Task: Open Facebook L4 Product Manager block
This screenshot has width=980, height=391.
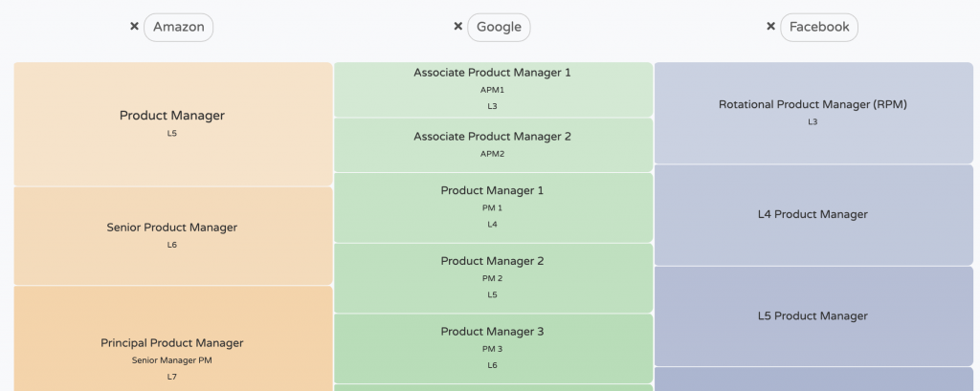Action: pyautogui.click(x=813, y=214)
